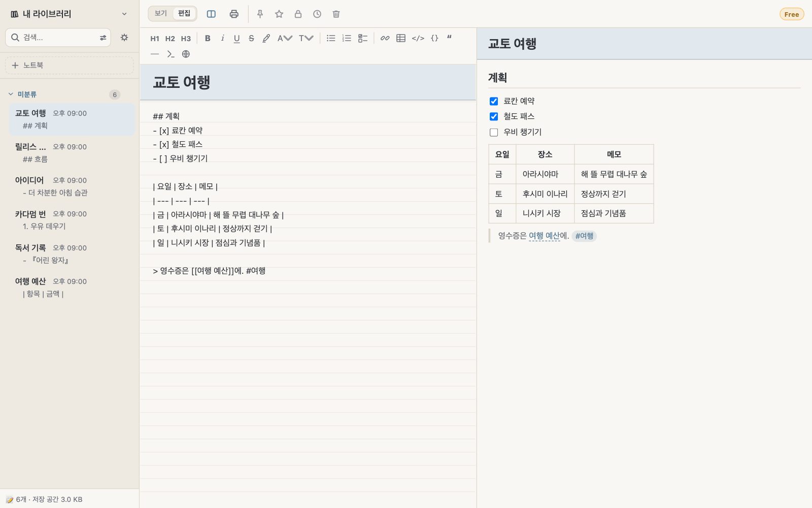Print the note via printer icon
This screenshot has width=812, height=508.
click(x=234, y=14)
